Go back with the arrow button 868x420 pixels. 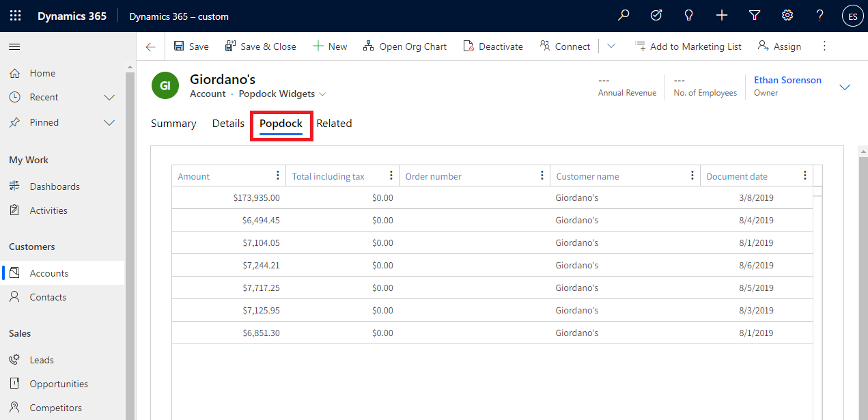coord(150,46)
